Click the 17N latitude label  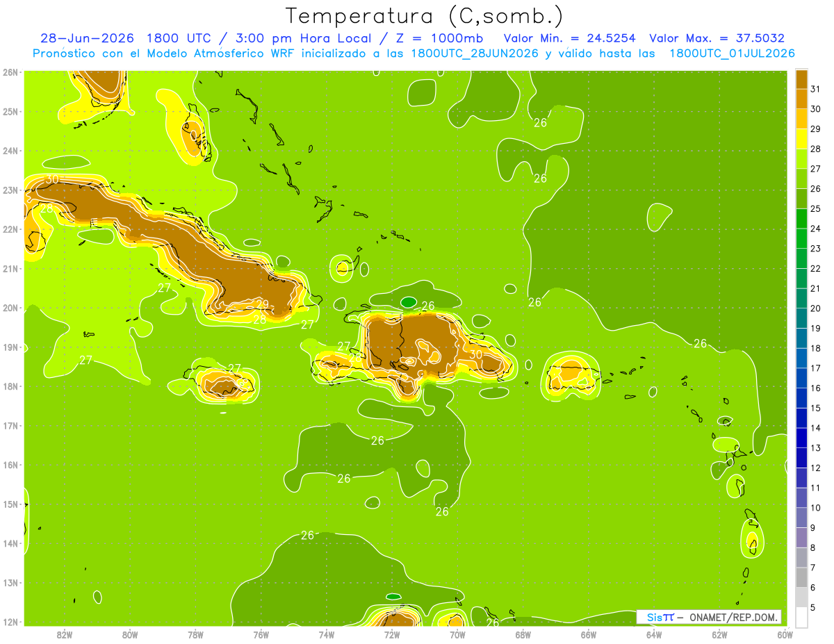(x=10, y=425)
